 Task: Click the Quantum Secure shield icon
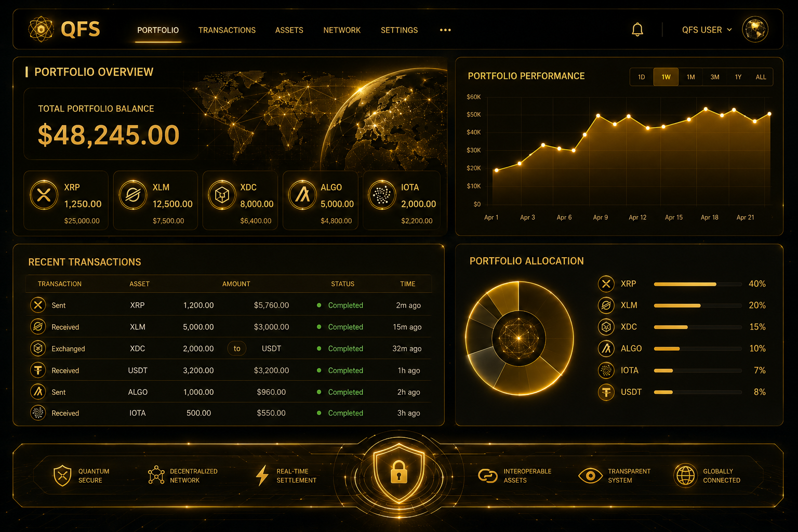coord(62,475)
